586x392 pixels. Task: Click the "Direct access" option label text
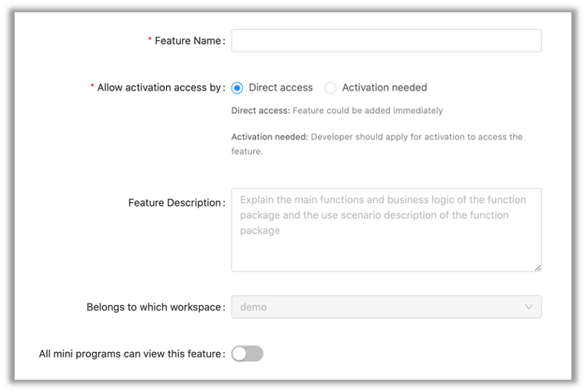coord(281,88)
